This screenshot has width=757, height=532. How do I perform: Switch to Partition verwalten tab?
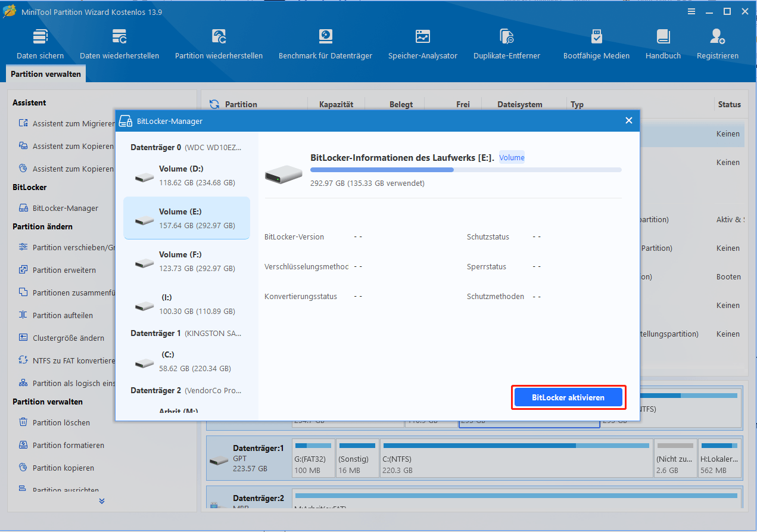46,74
